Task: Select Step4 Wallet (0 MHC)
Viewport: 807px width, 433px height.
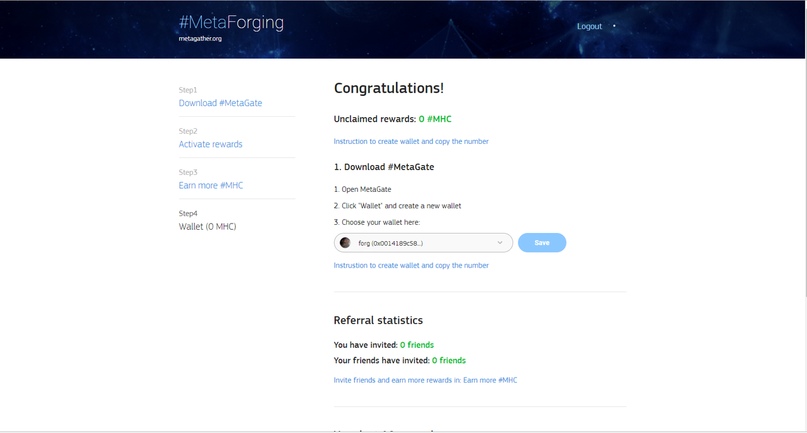Action: point(207,227)
